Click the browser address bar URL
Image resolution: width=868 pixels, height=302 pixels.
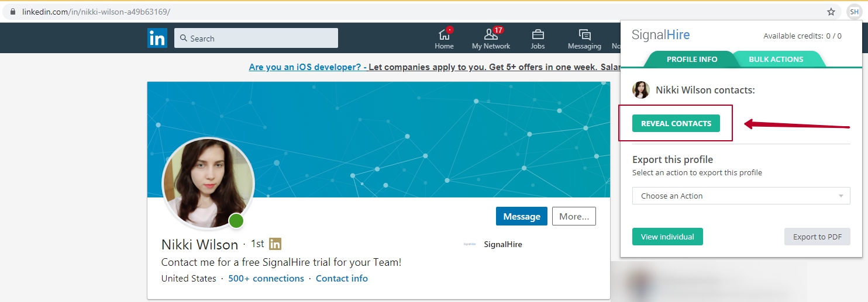96,12
